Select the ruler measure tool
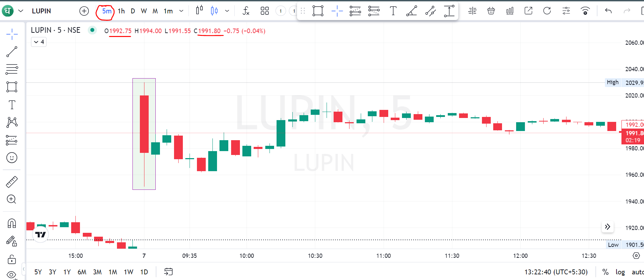 pos(12,182)
